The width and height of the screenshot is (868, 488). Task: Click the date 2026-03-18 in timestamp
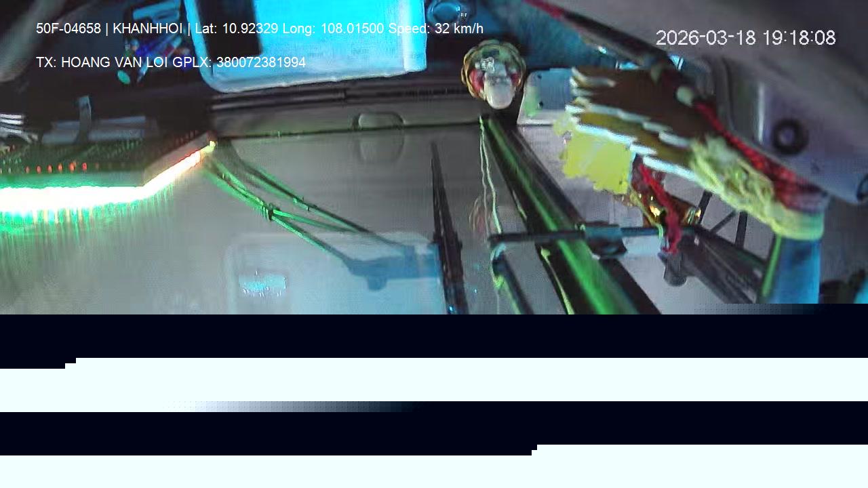click(705, 38)
